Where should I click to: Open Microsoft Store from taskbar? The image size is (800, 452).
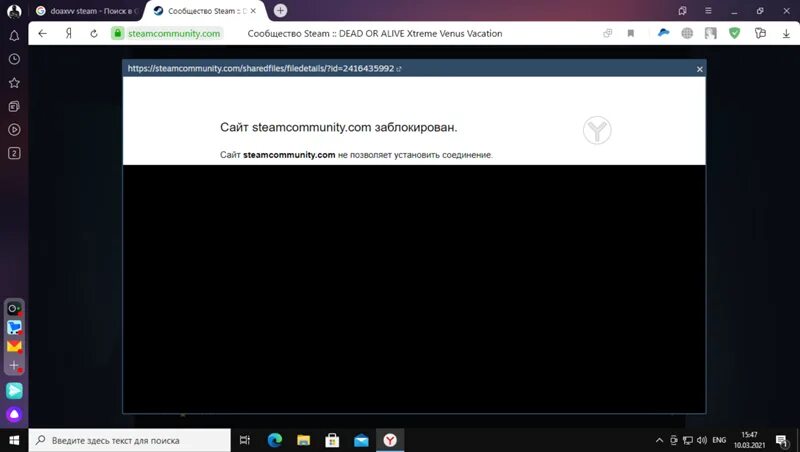332,440
